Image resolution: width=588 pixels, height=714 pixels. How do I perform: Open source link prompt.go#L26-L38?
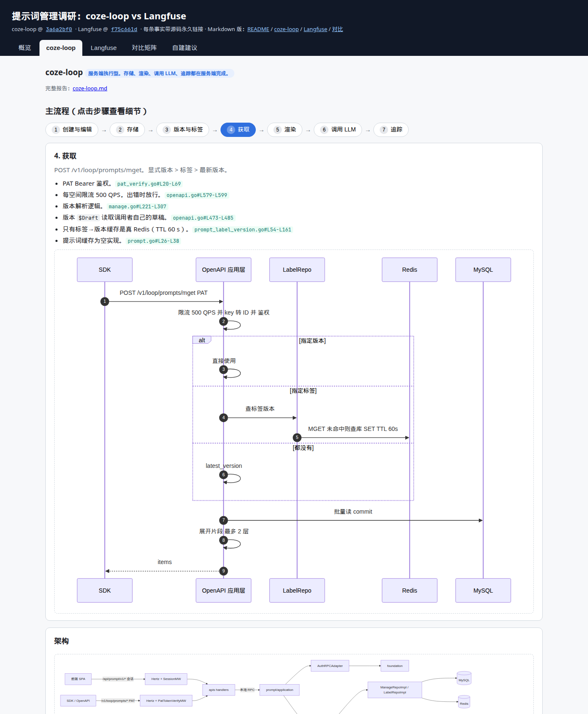coord(153,241)
